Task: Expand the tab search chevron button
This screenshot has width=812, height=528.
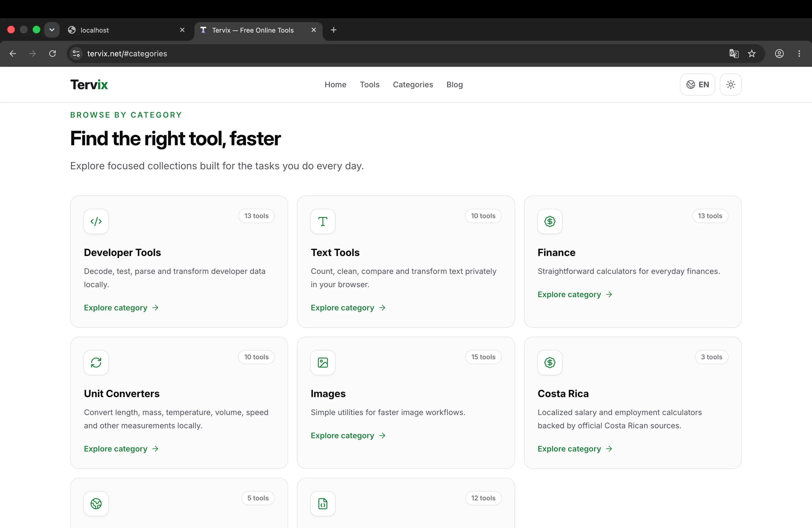Action: tap(52, 30)
